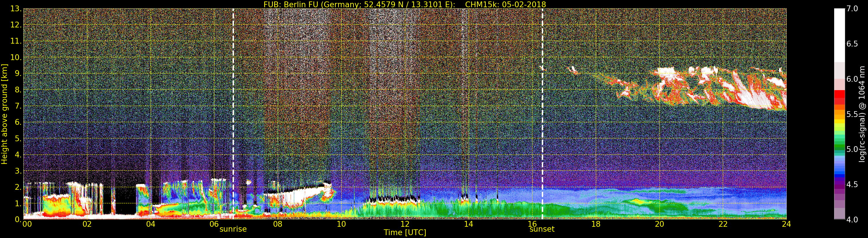Click the '18' time axis tick label

[x=596, y=224]
